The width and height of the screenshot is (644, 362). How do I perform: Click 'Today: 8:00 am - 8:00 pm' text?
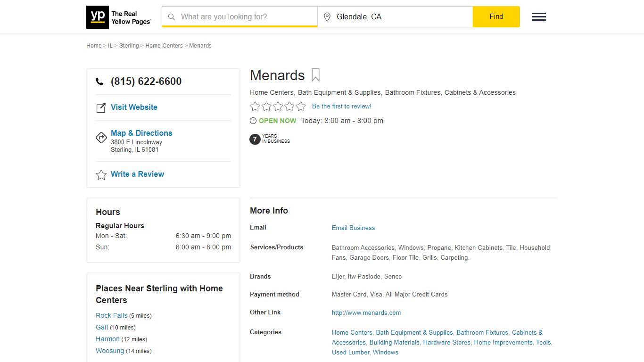342,121
